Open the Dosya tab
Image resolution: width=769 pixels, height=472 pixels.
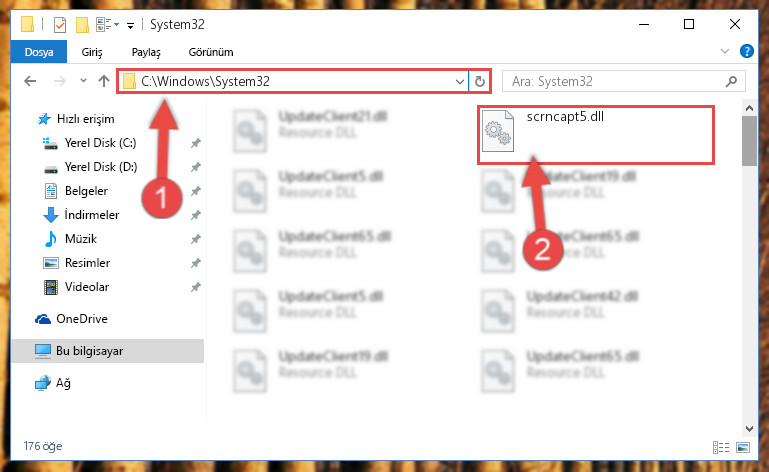(39, 52)
